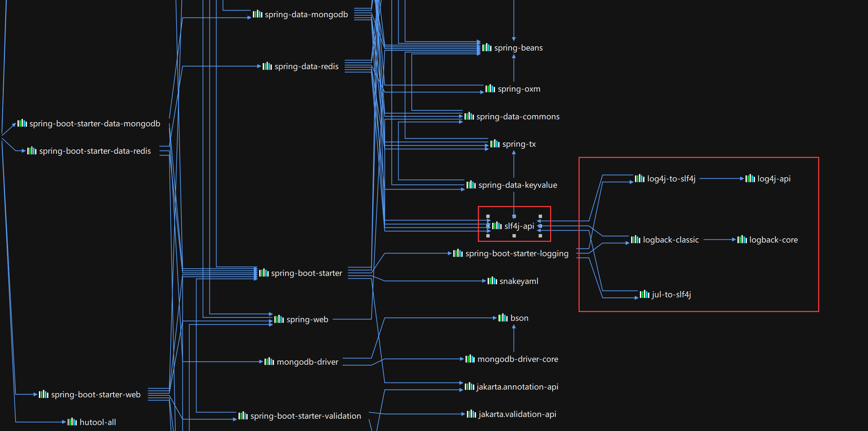Click the top-left selection handle of slf4j-api
The image size is (868, 431).
coord(488,216)
